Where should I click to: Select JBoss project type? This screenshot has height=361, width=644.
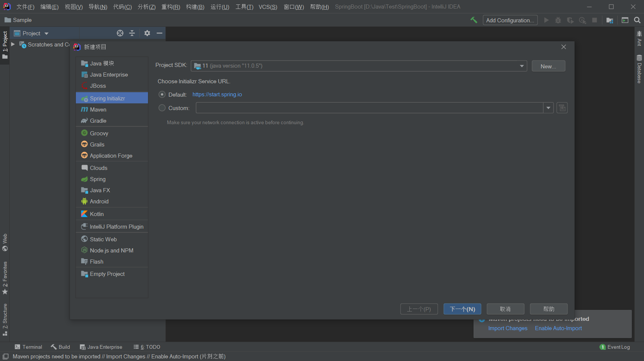[112, 86]
